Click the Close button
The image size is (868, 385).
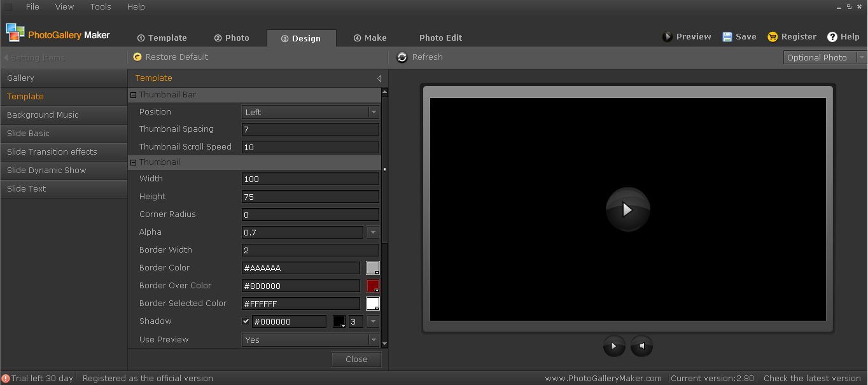point(356,359)
